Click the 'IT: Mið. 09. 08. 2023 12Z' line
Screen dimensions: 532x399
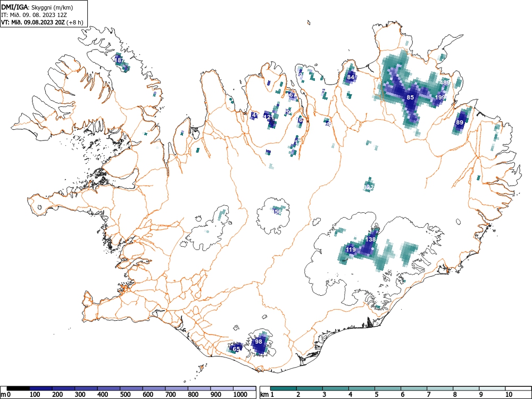click(34, 15)
